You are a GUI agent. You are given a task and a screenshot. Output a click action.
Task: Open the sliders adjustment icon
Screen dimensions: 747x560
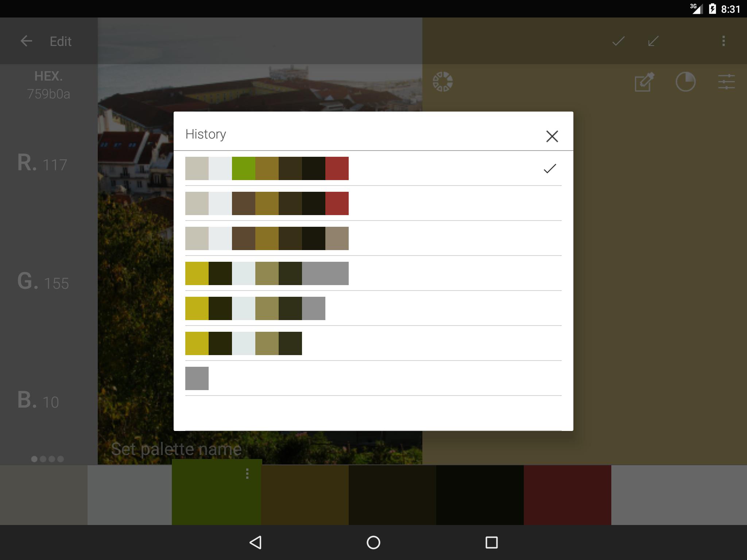click(x=726, y=82)
